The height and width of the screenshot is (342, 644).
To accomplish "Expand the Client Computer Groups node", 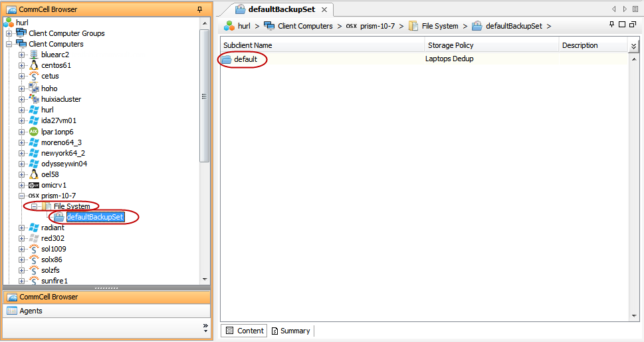I will click(9, 33).
